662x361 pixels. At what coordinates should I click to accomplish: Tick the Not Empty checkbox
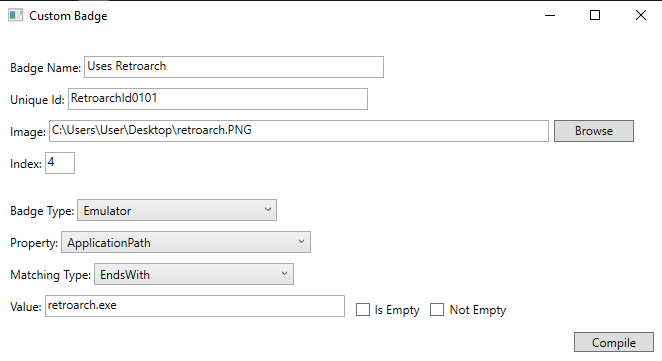[x=437, y=309]
